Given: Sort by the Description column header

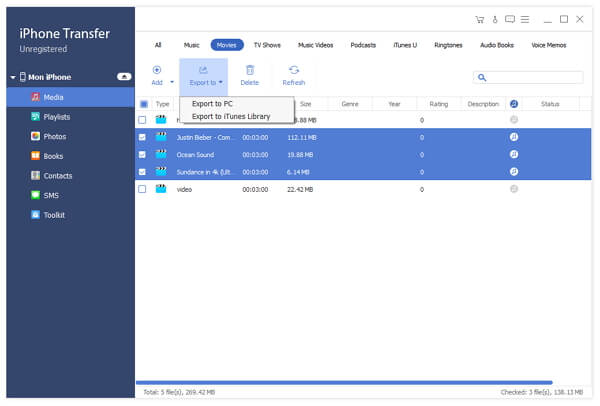Looking at the screenshot, I should point(483,104).
